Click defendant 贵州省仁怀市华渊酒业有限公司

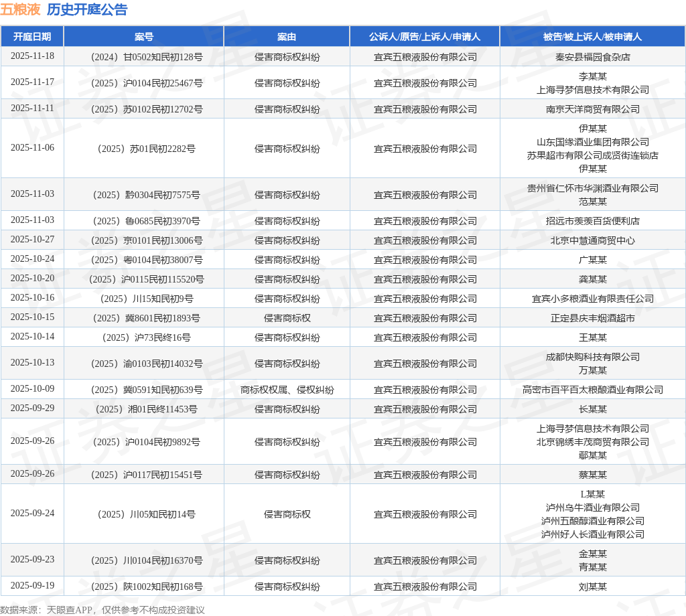coord(593,188)
